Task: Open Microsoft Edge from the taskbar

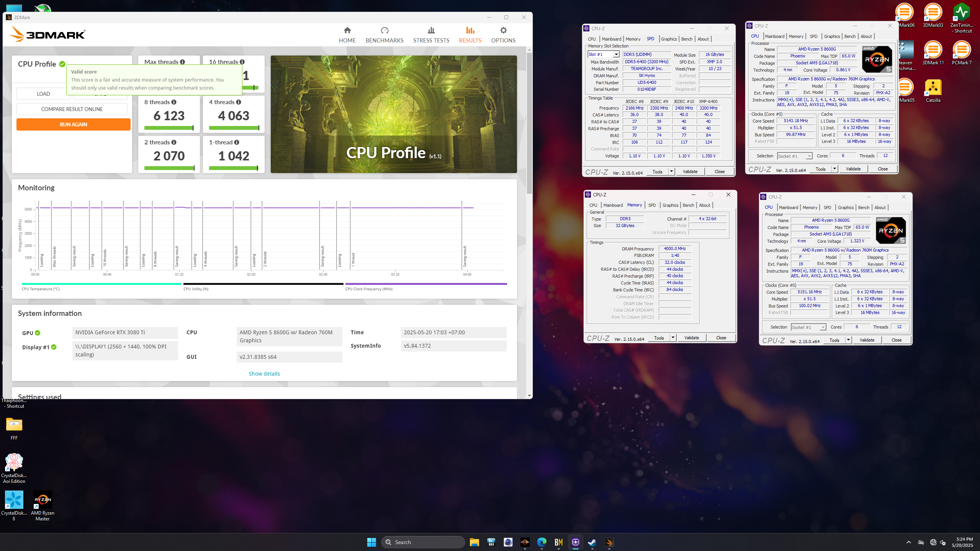Action: coord(542,542)
